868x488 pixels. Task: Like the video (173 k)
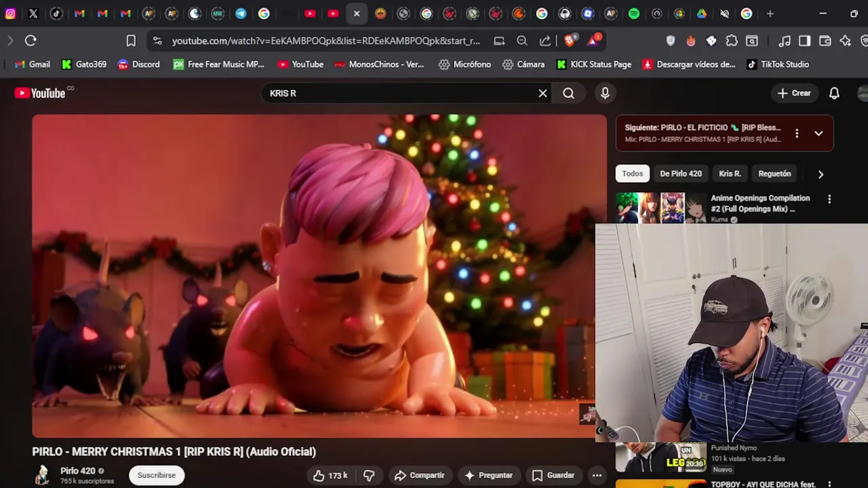(330, 475)
